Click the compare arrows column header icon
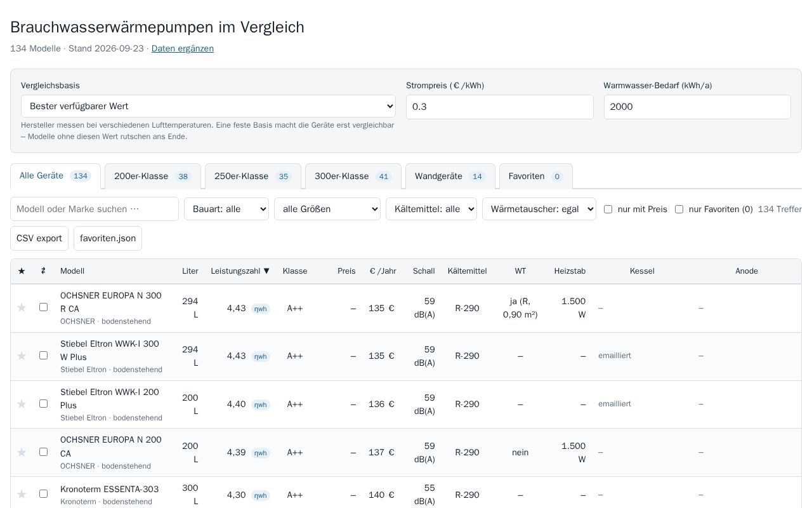This screenshot has height=508, width=812. (43, 271)
